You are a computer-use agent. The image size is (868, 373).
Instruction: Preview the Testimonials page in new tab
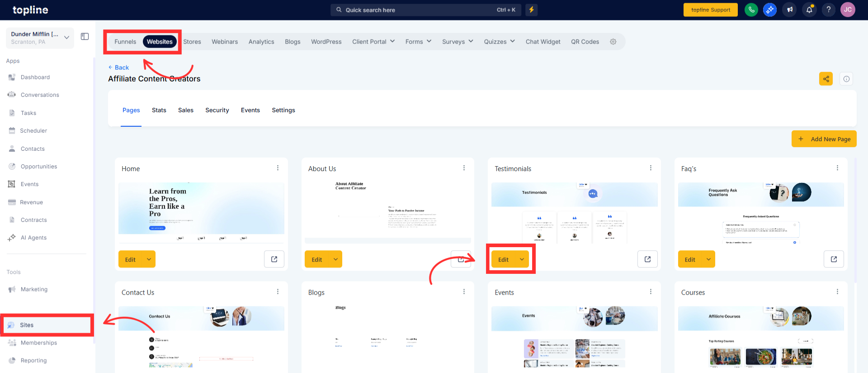pos(647,259)
